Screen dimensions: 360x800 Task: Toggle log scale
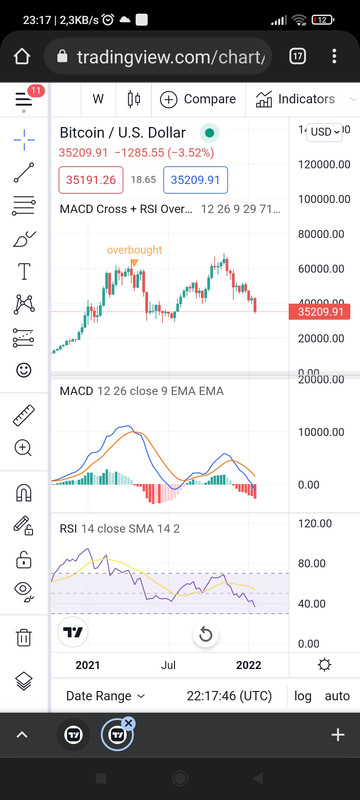(303, 696)
